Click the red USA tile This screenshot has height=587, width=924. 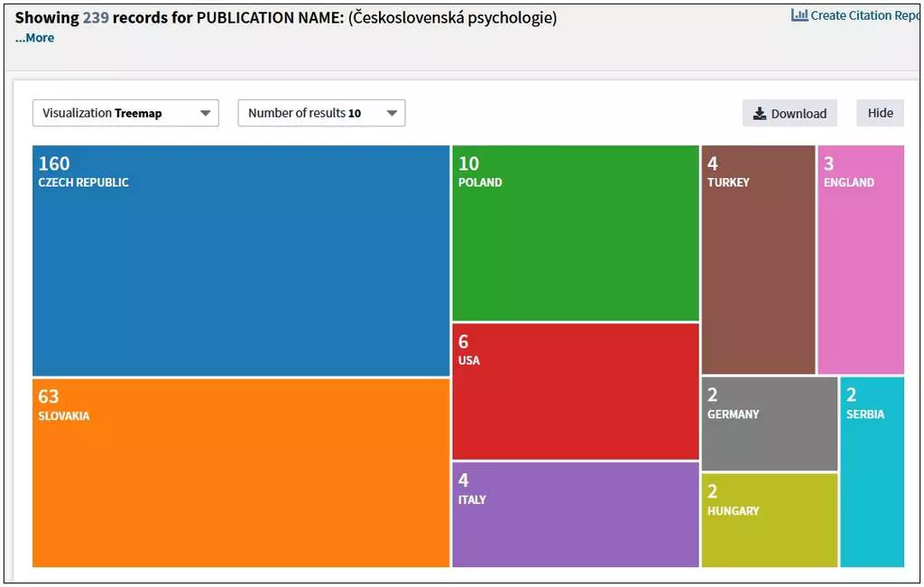pyautogui.click(x=575, y=392)
